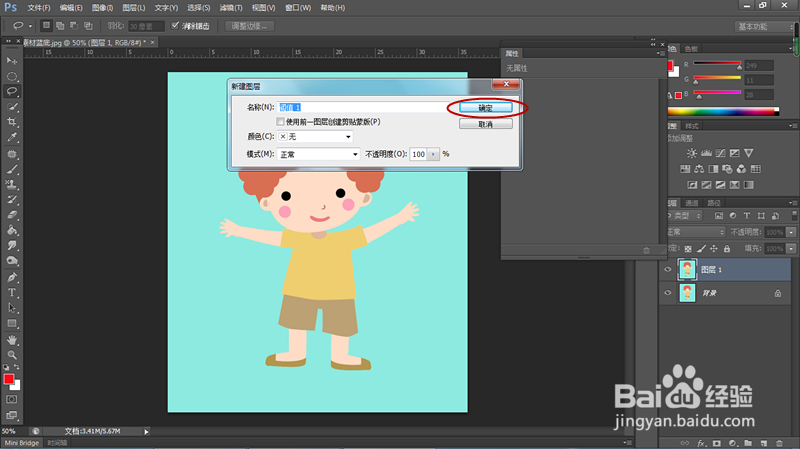Image resolution: width=800 pixels, height=449 pixels.
Task: Swap foreground and background colors arrow
Action: point(17,367)
